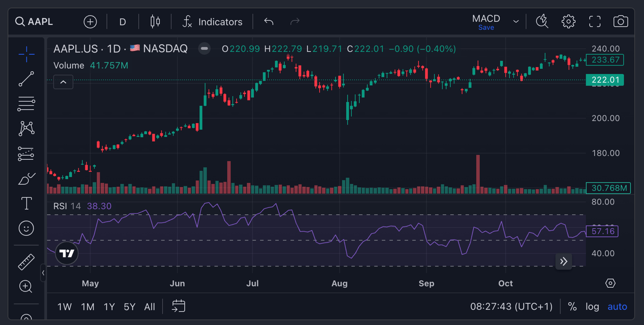This screenshot has height=325, width=644.
Task: Change the D interval selector
Action: tap(123, 22)
